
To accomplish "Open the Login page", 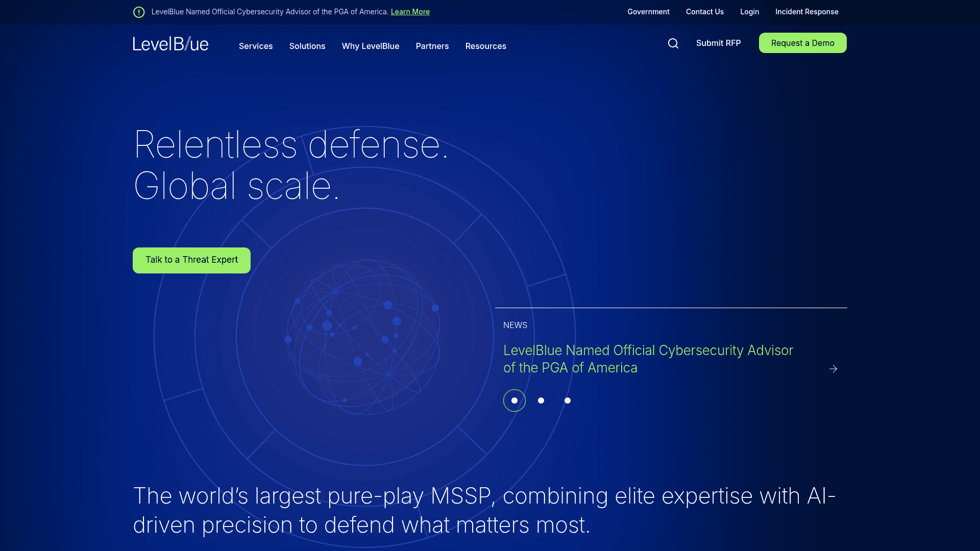I will [749, 11].
